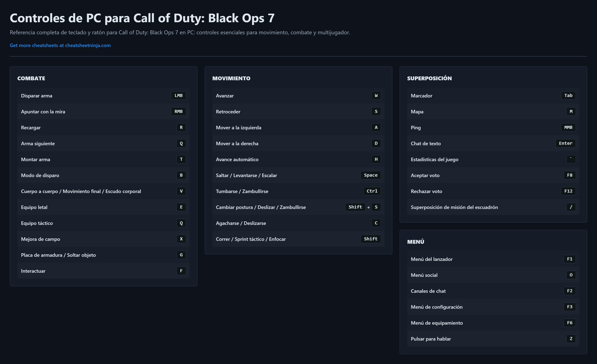Click the Ctrl key badge for Tumbarse

tap(372, 191)
